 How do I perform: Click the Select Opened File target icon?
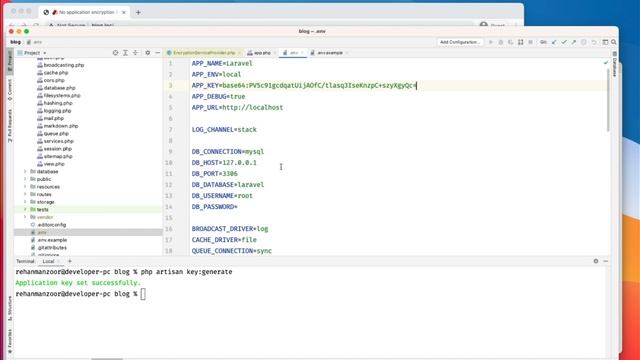(116, 53)
